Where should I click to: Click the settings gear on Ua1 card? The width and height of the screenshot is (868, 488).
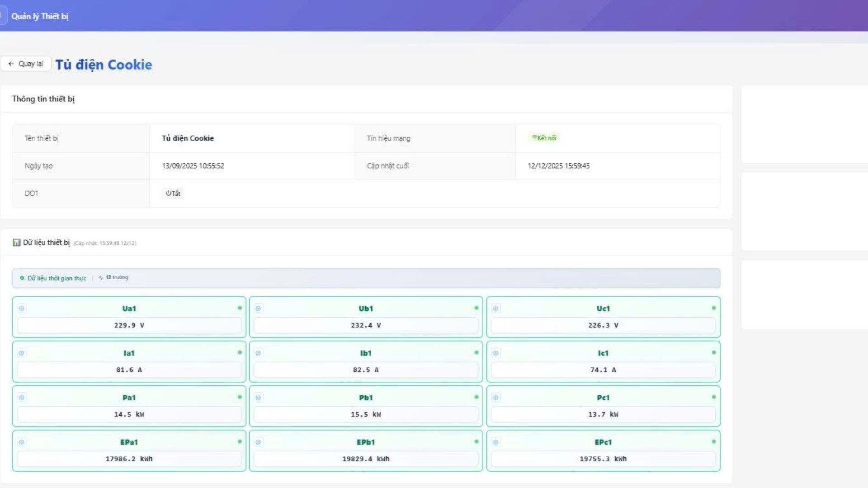pos(21,309)
